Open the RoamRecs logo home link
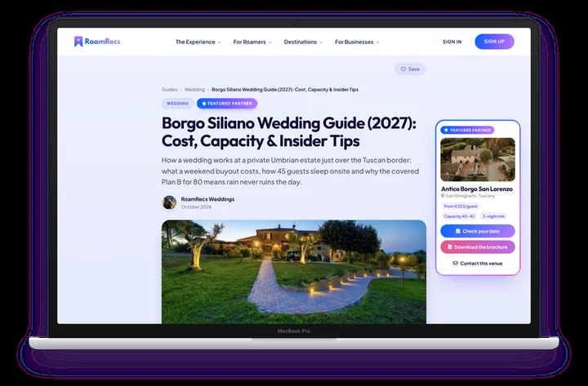Viewport: 588px width, 386px height. point(97,42)
